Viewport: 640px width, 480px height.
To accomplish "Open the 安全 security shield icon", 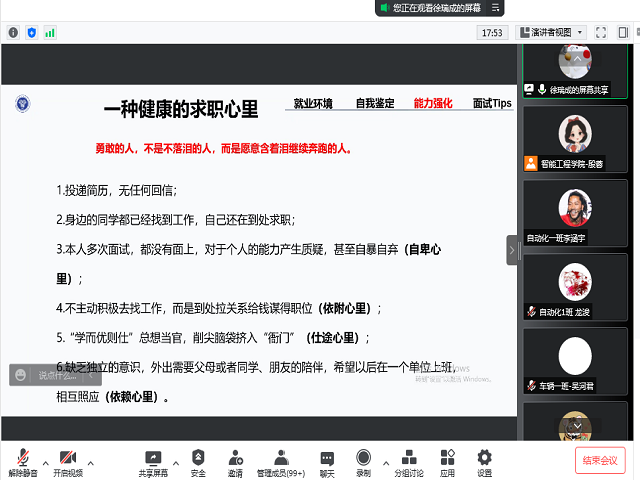I will coord(198,460).
